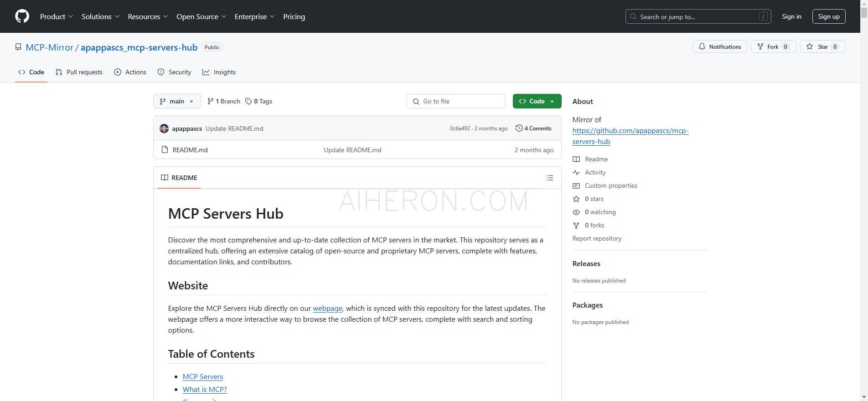Viewport: 868px width, 401px height.
Task: Click the bell icon in Notifications
Action: click(702, 46)
